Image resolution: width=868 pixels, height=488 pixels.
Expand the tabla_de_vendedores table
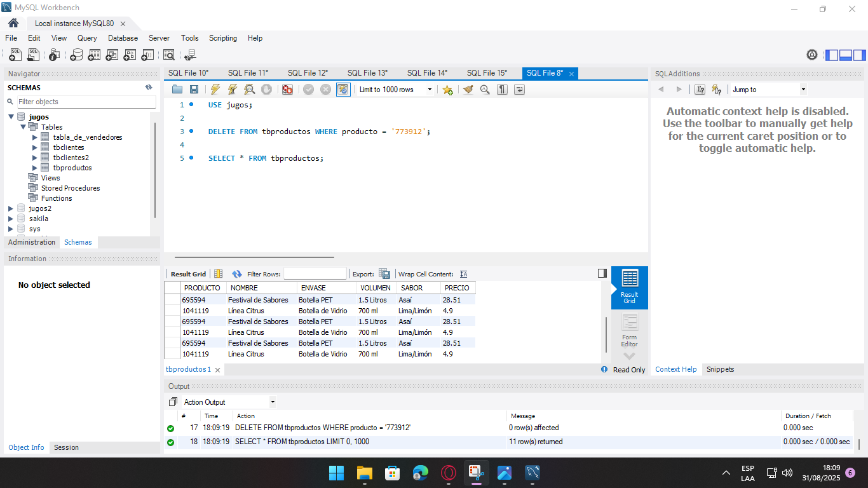coord(35,137)
